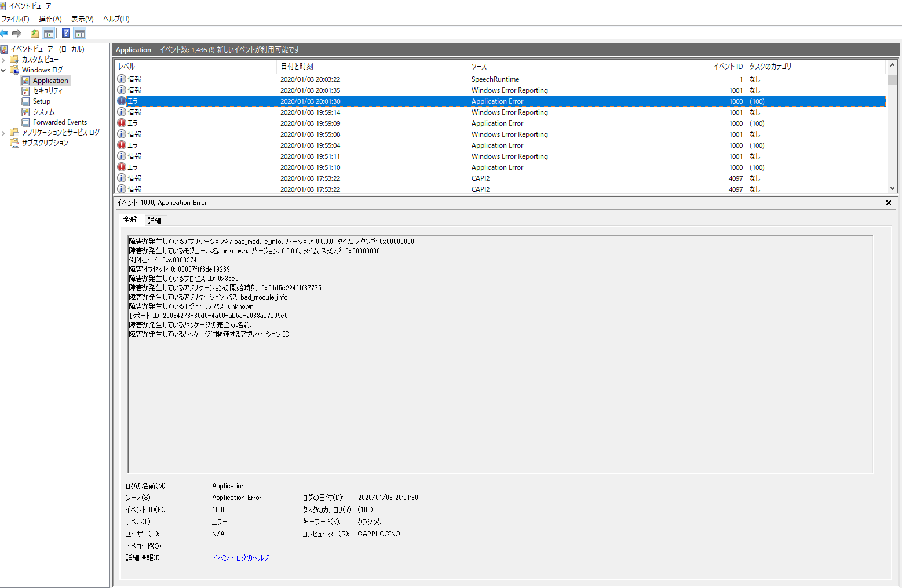Expand アプリケーションとサービス ログ node

click(3, 133)
